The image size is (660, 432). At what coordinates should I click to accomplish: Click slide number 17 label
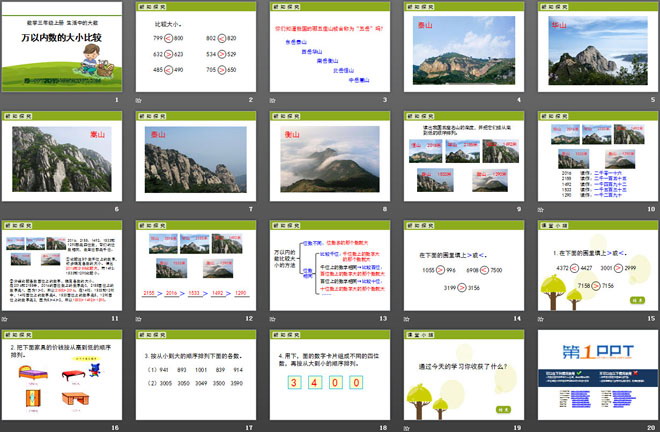click(x=249, y=427)
